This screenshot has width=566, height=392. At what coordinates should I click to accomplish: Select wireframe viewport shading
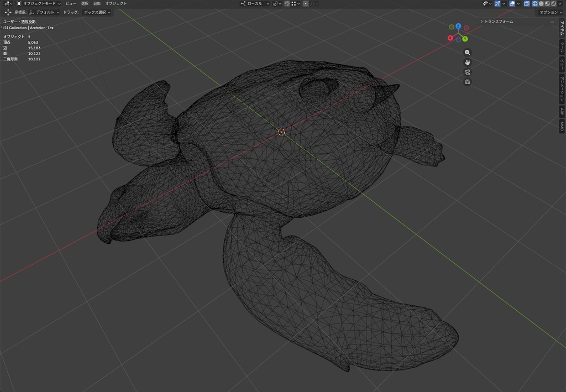click(535, 3)
